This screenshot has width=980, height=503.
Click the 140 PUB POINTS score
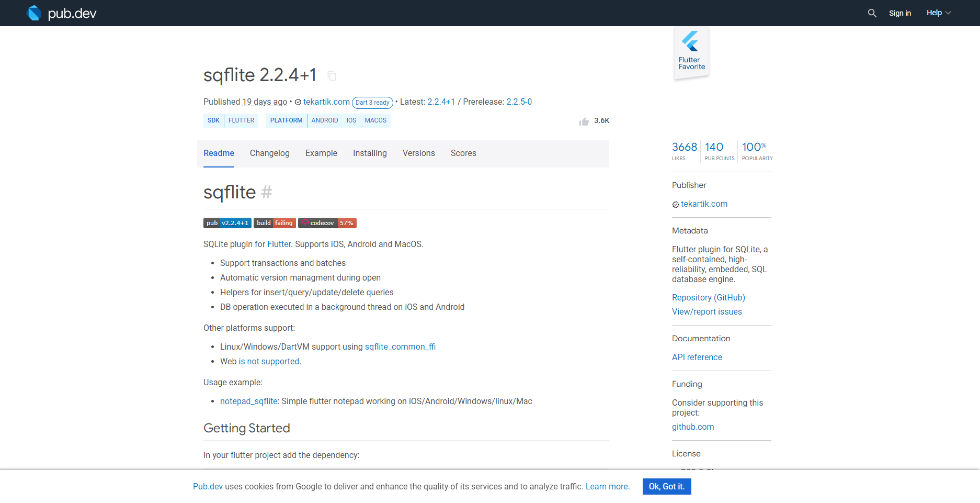(719, 151)
